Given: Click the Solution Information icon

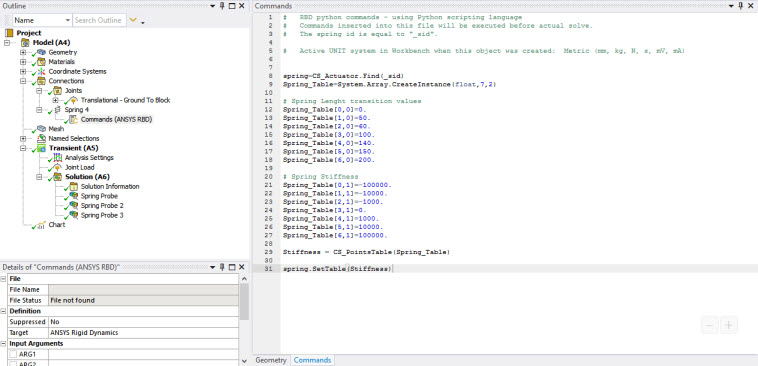Looking at the screenshot, I should 74,187.
